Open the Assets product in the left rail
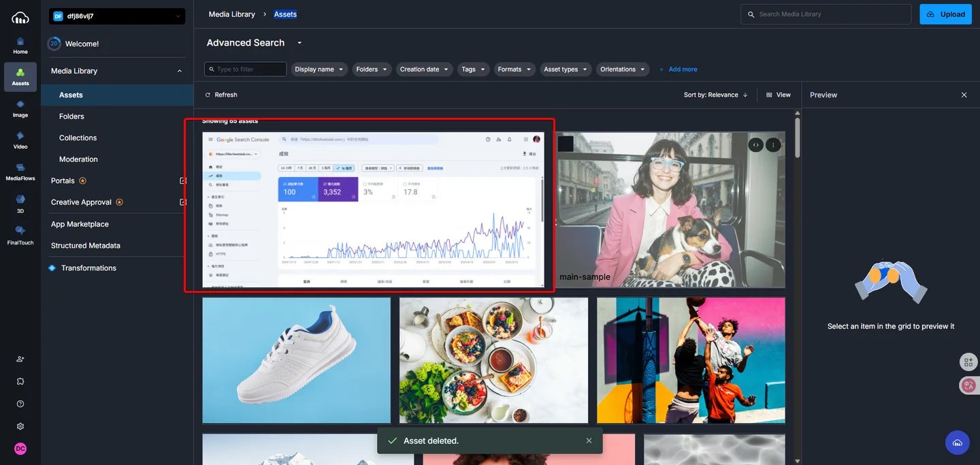The height and width of the screenshot is (465, 980). click(x=20, y=77)
